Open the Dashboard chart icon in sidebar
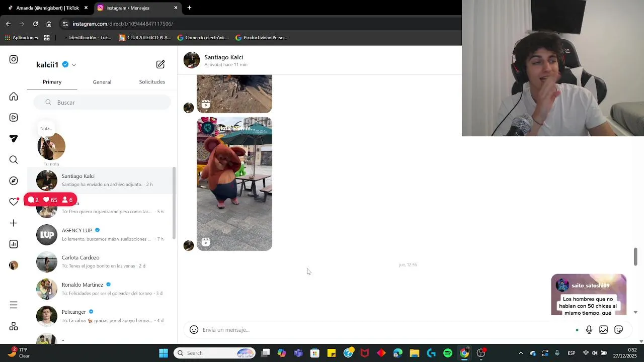The height and width of the screenshot is (362, 644). pyautogui.click(x=14, y=244)
